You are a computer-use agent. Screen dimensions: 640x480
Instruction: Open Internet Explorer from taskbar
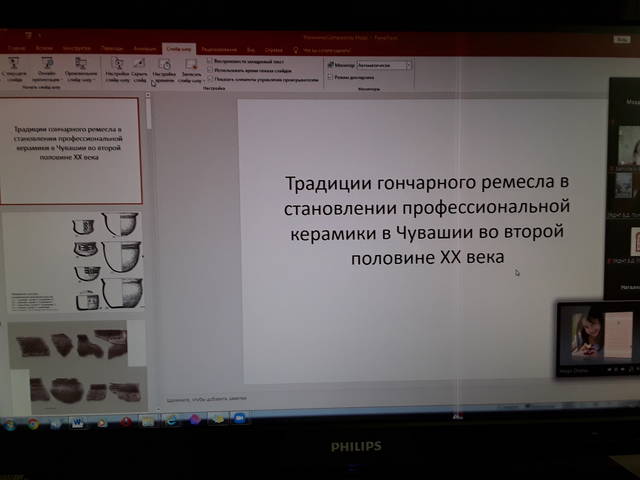point(171,420)
